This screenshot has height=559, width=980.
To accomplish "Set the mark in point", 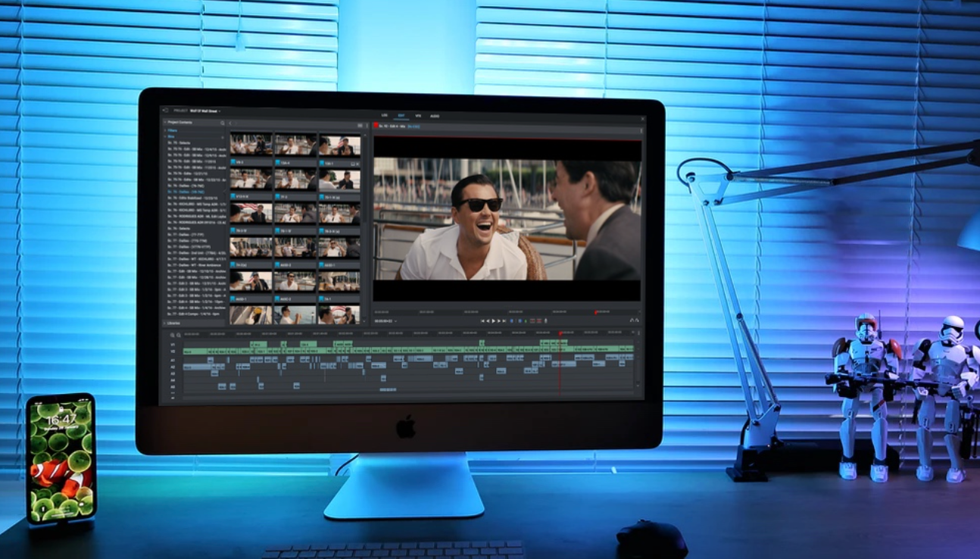I will (512, 320).
